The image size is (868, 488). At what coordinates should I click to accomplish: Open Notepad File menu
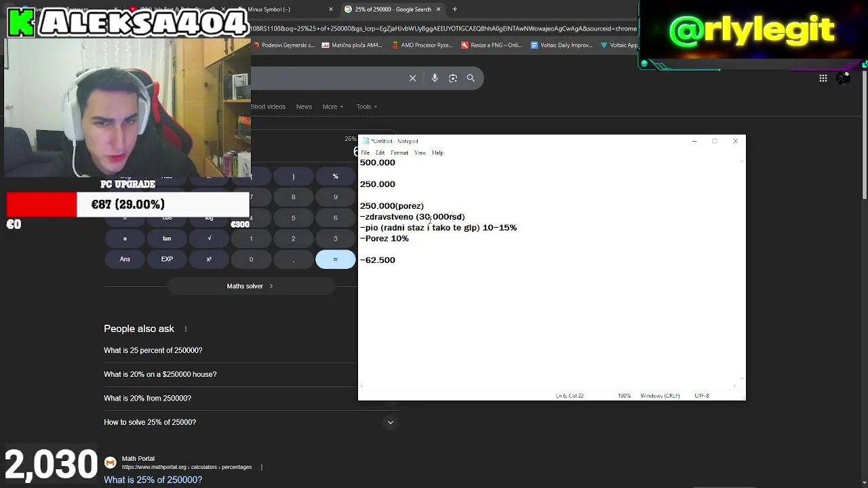[366, 152]
